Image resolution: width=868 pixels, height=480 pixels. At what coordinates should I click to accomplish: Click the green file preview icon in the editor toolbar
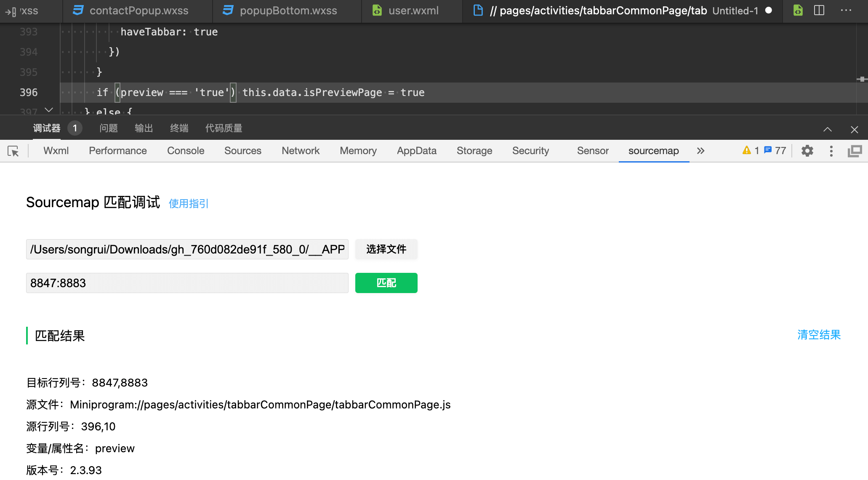(798, 11)
